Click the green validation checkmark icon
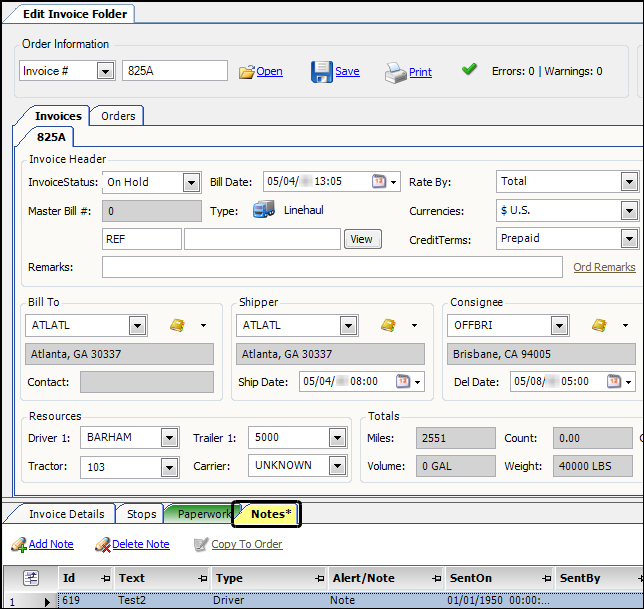 click(x=469, y=69)
